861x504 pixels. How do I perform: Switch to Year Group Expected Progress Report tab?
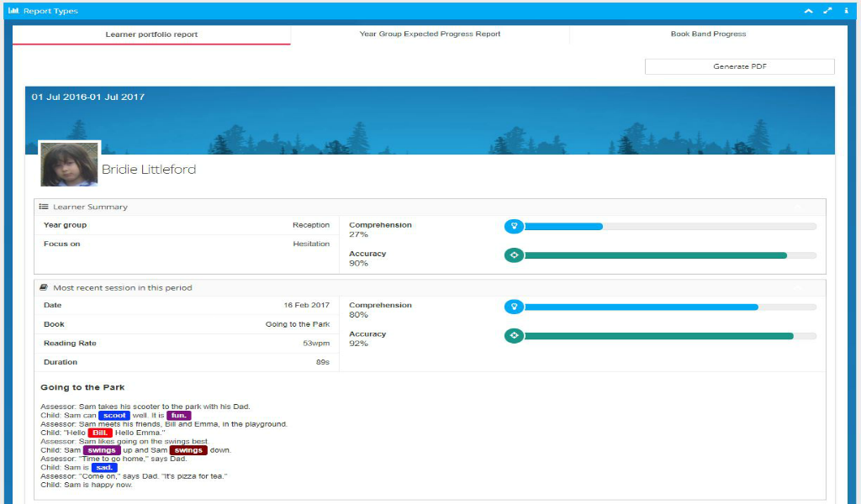(x=430, y=34)
